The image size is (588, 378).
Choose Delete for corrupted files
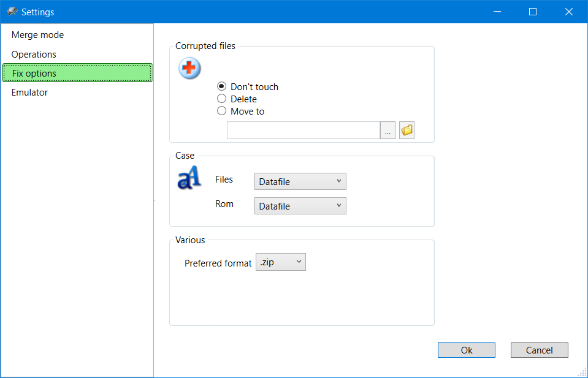click(x=222, y=99)
